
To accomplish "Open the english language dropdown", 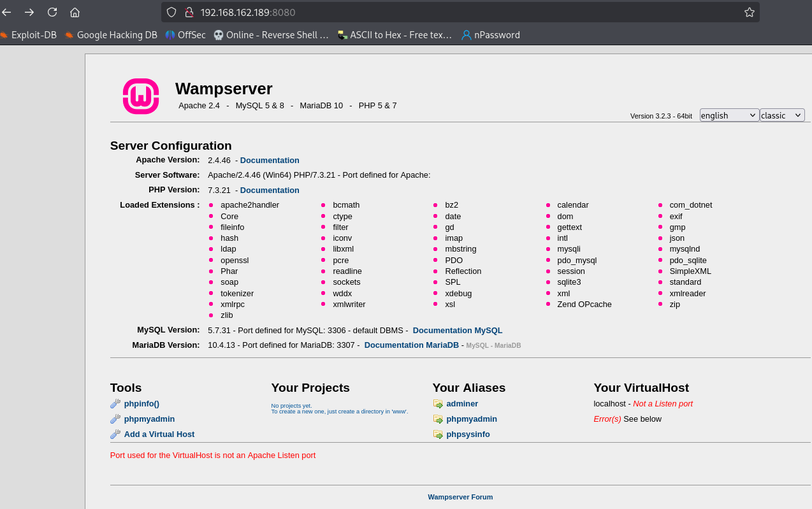I will (x=729, y=115).
